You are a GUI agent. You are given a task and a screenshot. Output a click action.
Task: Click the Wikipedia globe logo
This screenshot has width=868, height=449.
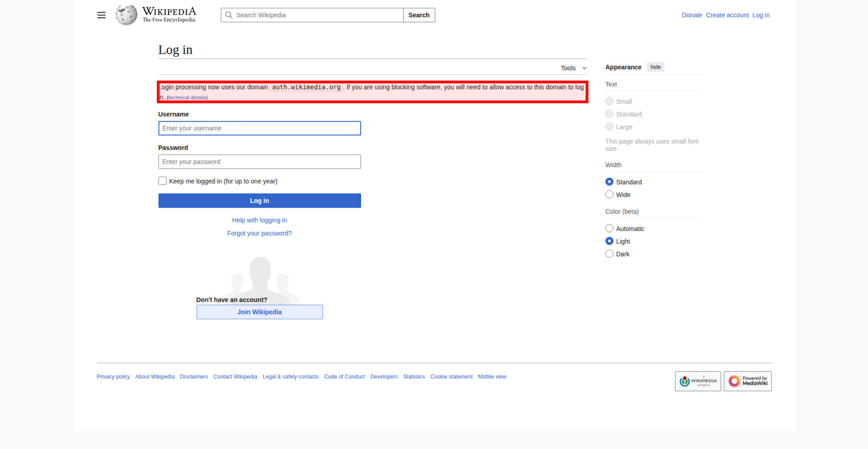[126, 15]
